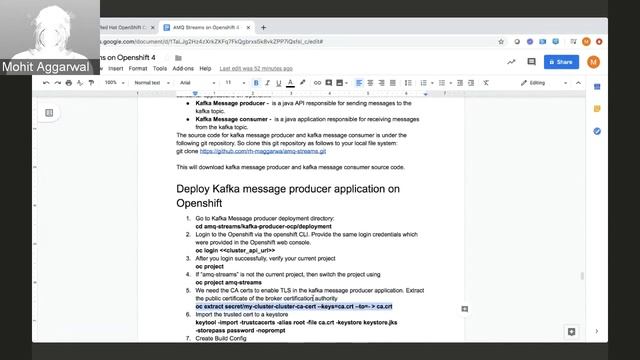The height and width of the screenshot is (360, 640).
Task: Open the Arial font dropdown
Action: (x=198, y=83)
